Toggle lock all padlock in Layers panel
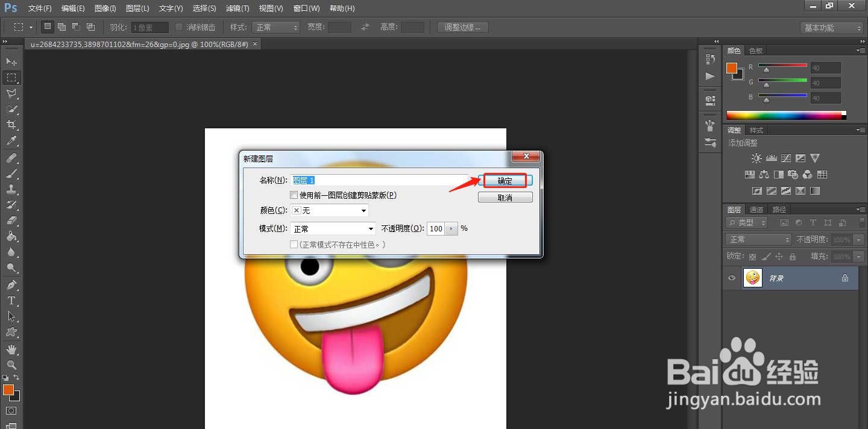This screenshot has width=868, height=429. point(792,257)
